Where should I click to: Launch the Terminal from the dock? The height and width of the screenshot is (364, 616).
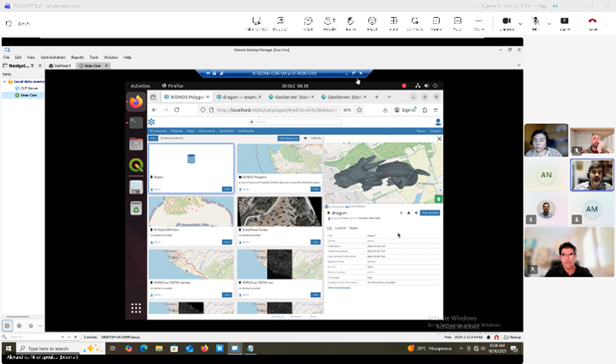(x=136, y=123)
